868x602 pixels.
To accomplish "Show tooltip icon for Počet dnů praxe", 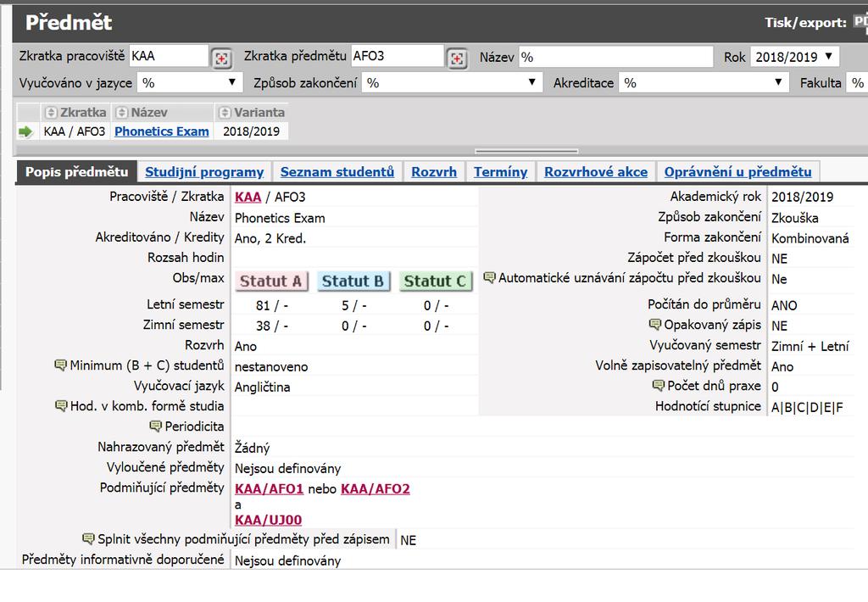I will pyautogui.click(x=658, y=385).
